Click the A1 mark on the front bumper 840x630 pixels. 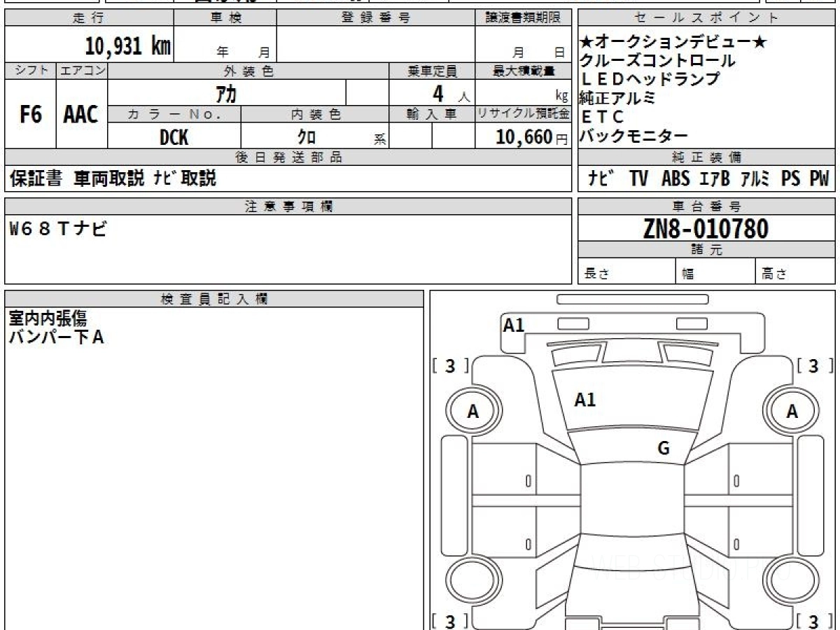click(x=514, y=325)
